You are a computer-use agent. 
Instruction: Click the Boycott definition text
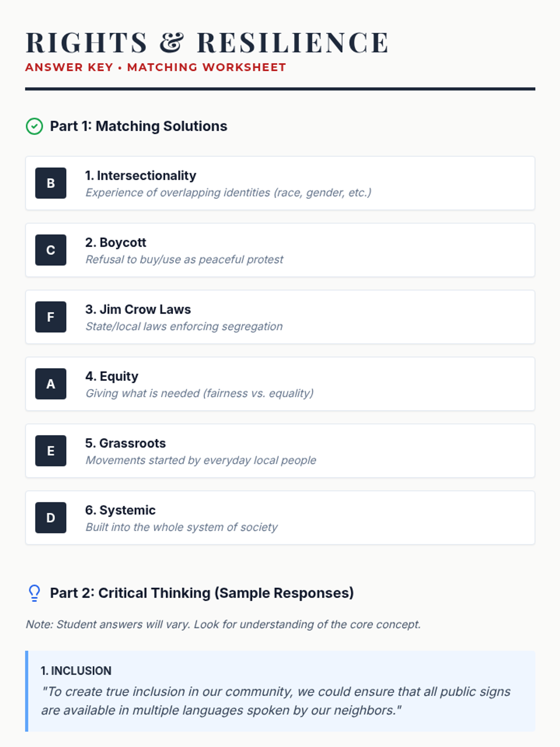click(x=184, y=260)
